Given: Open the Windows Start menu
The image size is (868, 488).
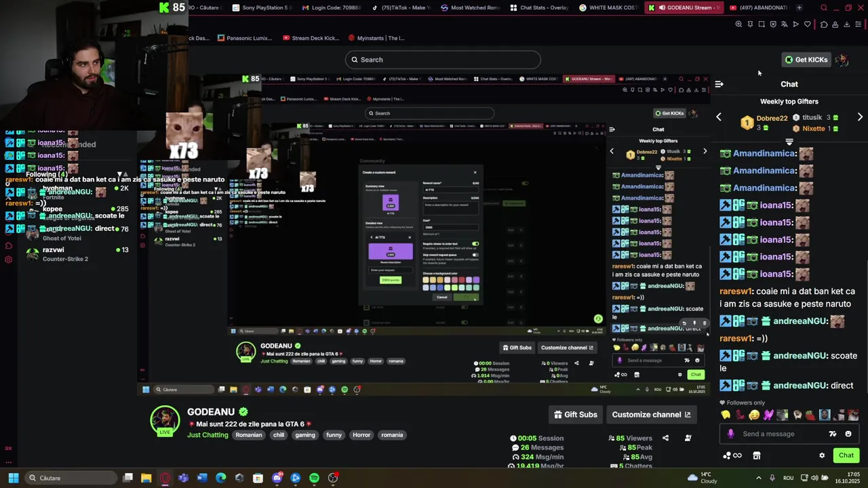Looking at the screenshot, I should point(13,478).
